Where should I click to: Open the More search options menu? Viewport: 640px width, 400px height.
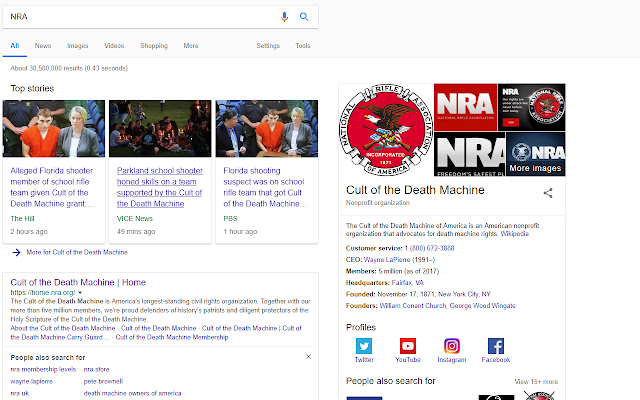191,46
